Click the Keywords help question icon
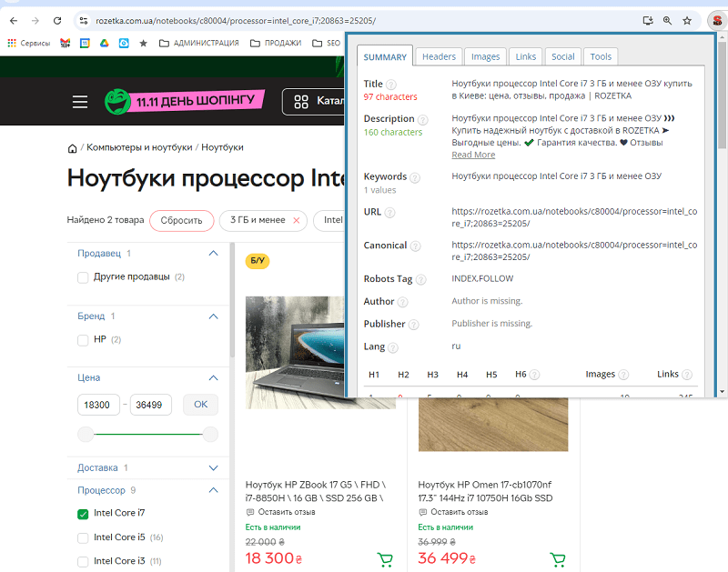Viewport: 728px width, 572px height. tap(415, 177)
